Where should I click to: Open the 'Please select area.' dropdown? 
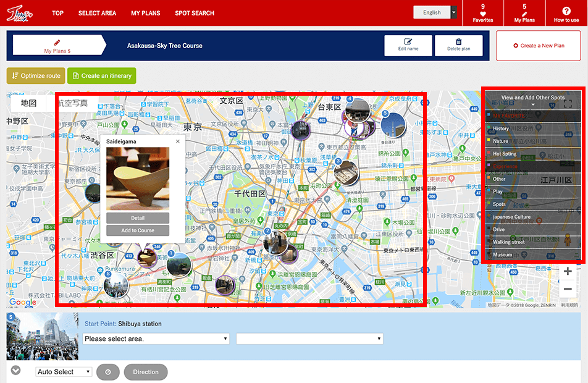click(x=156, y=339)
